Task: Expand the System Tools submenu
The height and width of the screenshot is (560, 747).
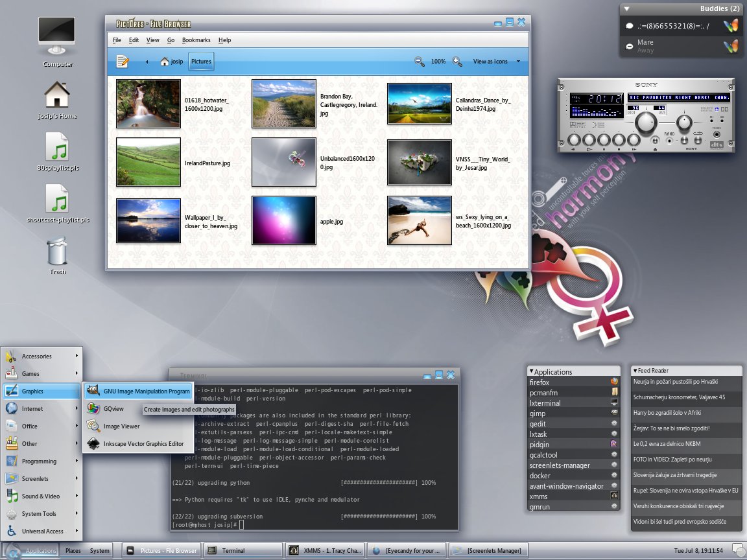Action: pyautogui.click(x=41, y=514)
